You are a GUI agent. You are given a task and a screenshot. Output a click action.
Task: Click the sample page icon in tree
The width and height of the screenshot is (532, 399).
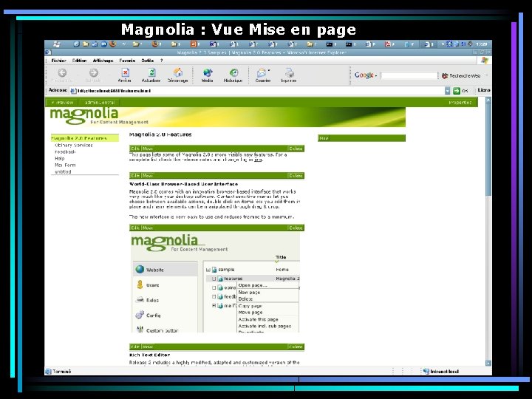click(x=214, y=270)
